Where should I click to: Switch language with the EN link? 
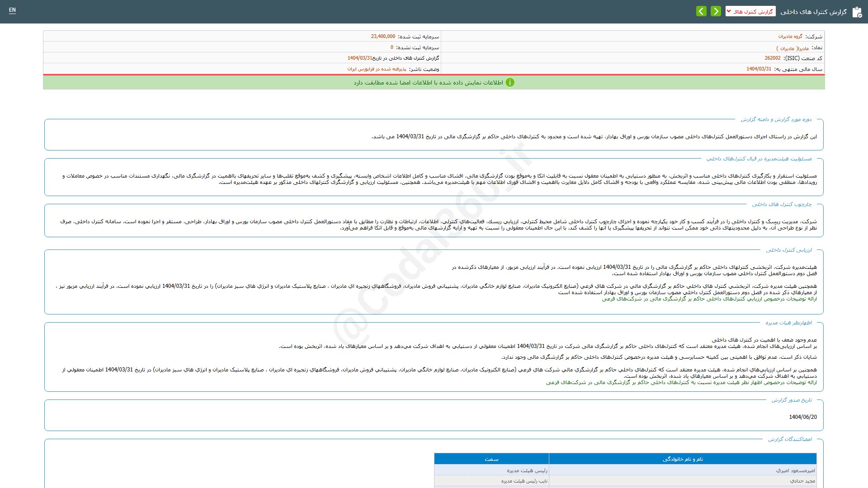click(12, 10)
